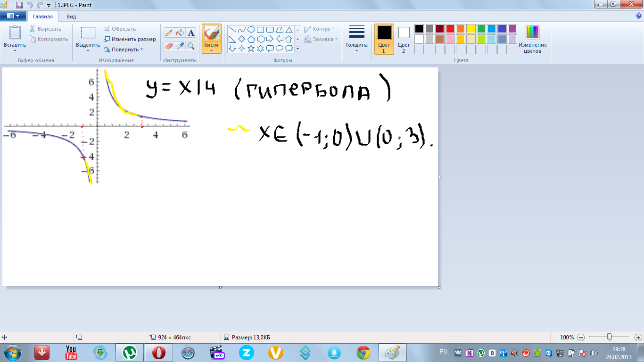644x362 pixels.
Task: Click the 924 × 464пкс image dimensions text
Action: [x=174, y=337]
